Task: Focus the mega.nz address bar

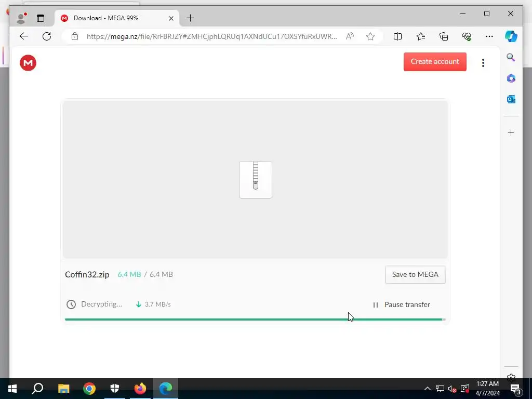Action: [212, 36]
